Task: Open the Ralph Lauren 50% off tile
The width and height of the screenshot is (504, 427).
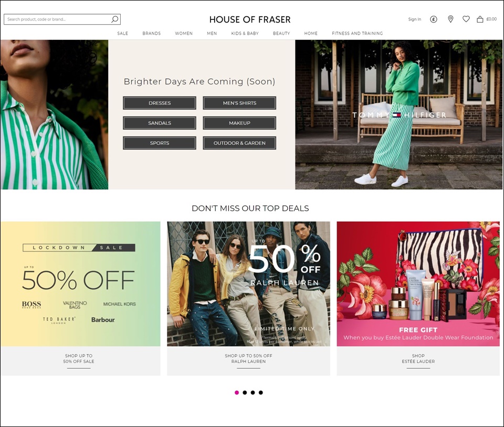Action: coord(248,284)
